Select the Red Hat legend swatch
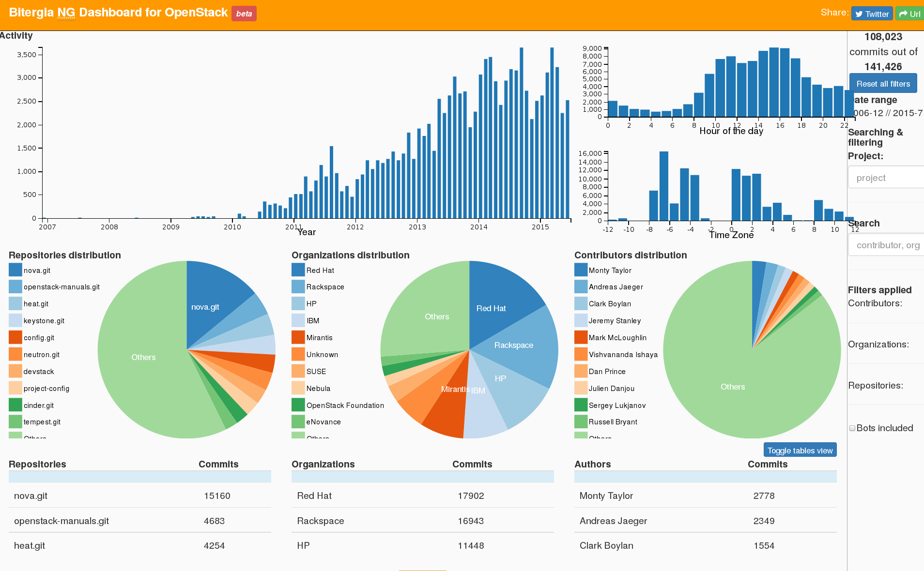This screenshot has width=924, height=571. point(298,270)
